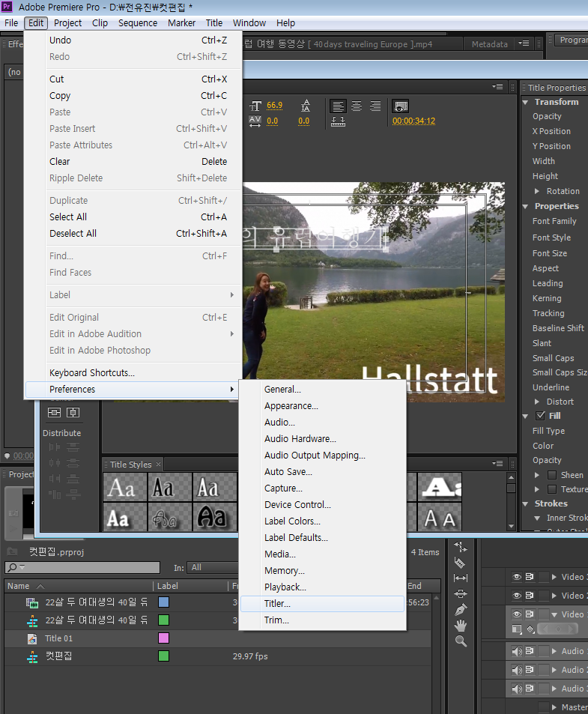Screen dimensions: 588x714
Task: Mute the first Audio track speaker
Action: point(517,651)
